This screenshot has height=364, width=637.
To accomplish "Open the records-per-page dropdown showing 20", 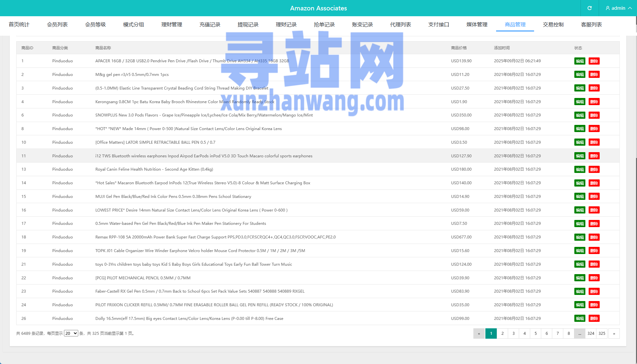I will click(71, 334).
